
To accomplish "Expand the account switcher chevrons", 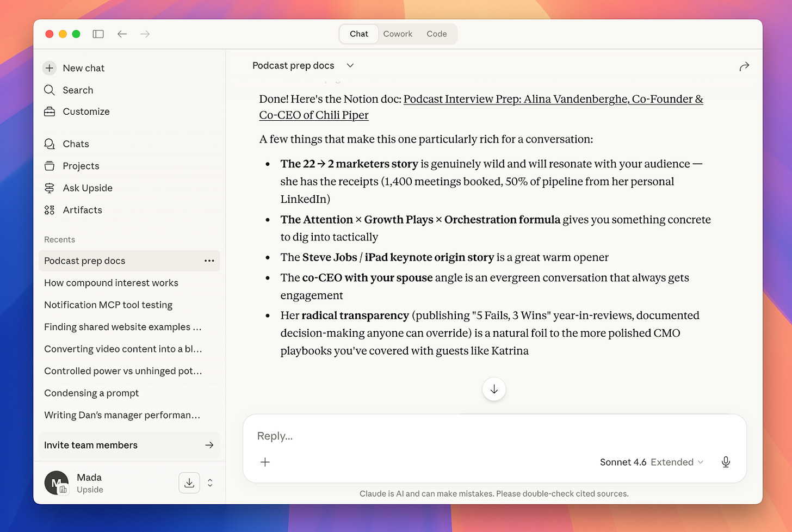I will point(210,483).
